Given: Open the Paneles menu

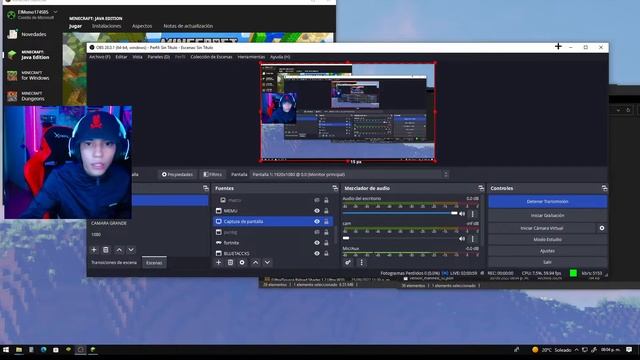Looking at the screenshot, I should click(159, 57).
